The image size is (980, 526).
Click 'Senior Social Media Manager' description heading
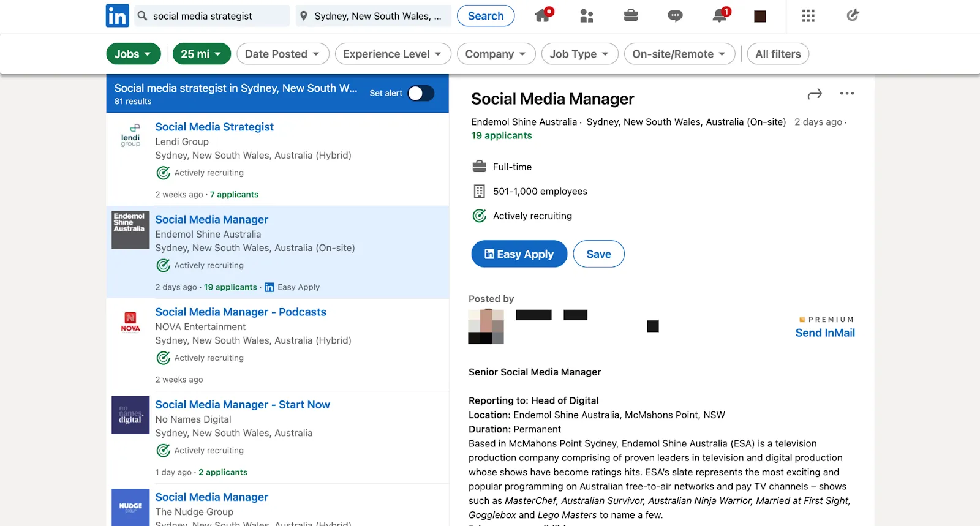point(535,372)
